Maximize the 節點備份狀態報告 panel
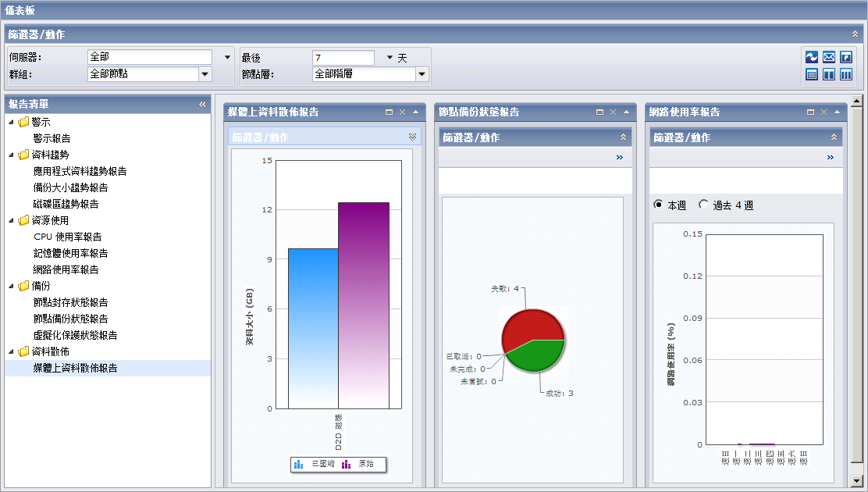The image size is (868, 492). [599, 112]
